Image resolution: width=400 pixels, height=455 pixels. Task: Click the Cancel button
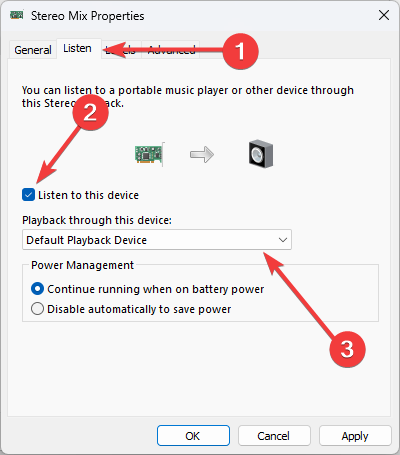[274, 435]
